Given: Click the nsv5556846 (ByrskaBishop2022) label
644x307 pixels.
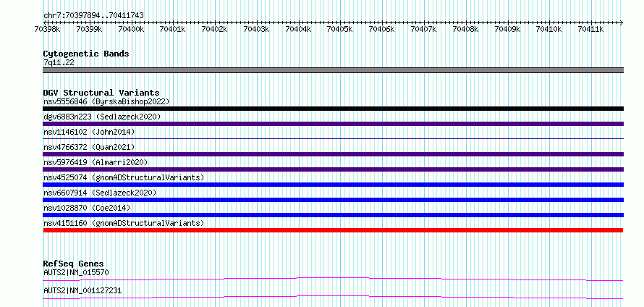Looking at the screenshot, I should pos(106,101).
